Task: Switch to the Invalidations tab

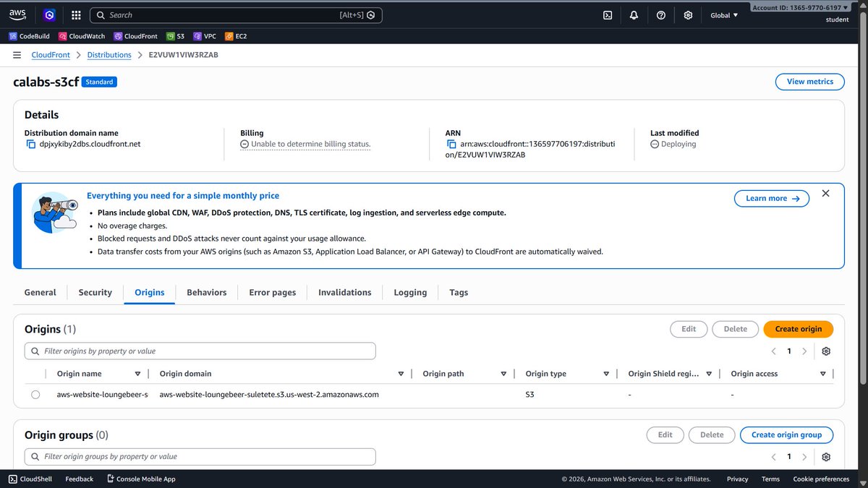Action: [344, 292]
